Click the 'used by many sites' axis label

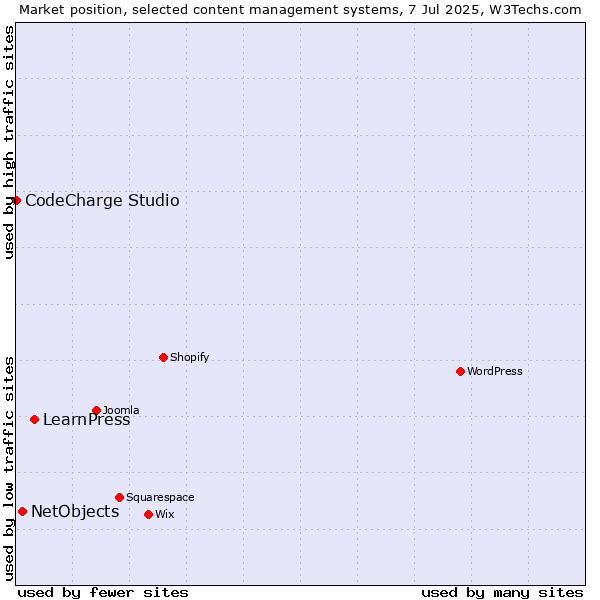point(502,593)
